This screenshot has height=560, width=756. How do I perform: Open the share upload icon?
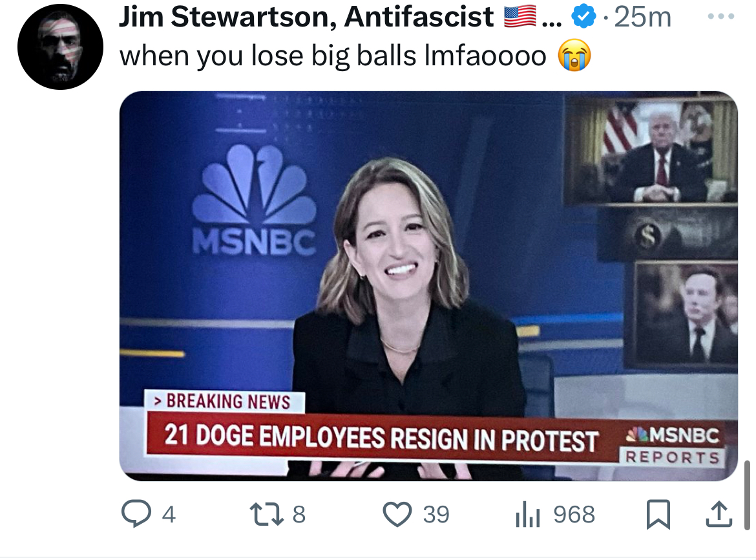point(719,514)
